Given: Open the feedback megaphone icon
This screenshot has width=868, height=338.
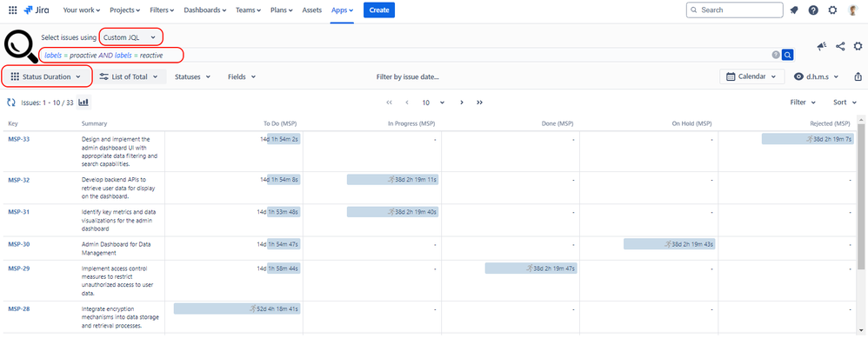Looking at the screenshot, I should 822,46.
